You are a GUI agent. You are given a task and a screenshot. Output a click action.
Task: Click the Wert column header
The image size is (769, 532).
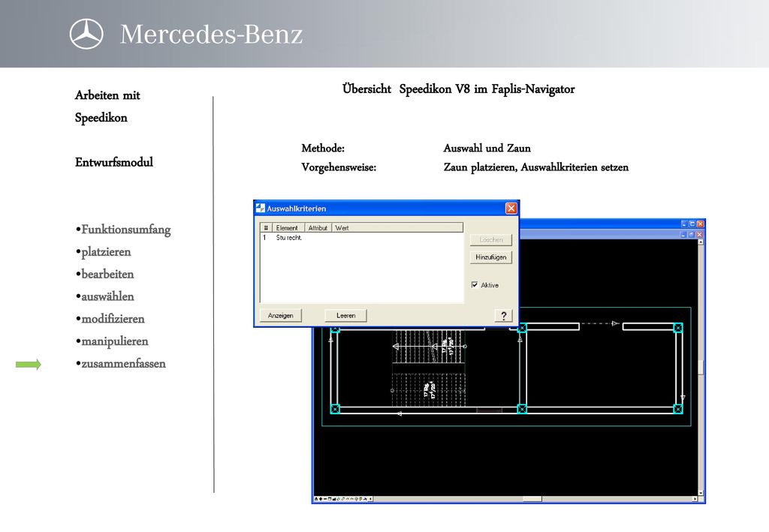(397, 228)
